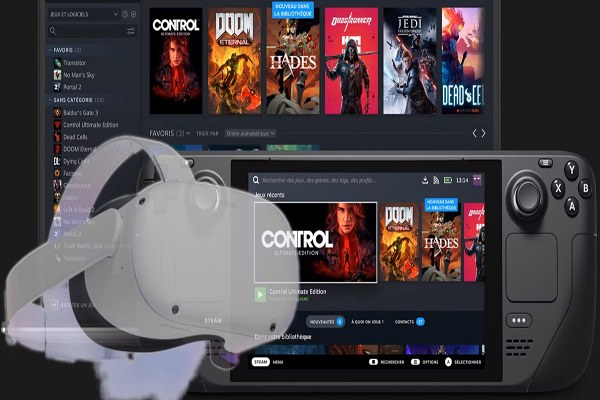This screenshot has height=400, width=600.
Task: Click the battery icon on Steam Deck
Action: (x=448, y=180)
